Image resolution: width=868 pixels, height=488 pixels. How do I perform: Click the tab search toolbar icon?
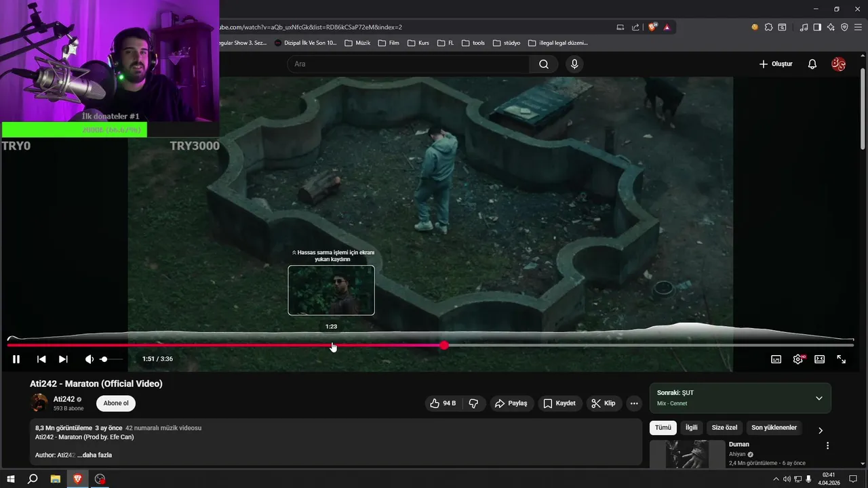pos(782,27)
